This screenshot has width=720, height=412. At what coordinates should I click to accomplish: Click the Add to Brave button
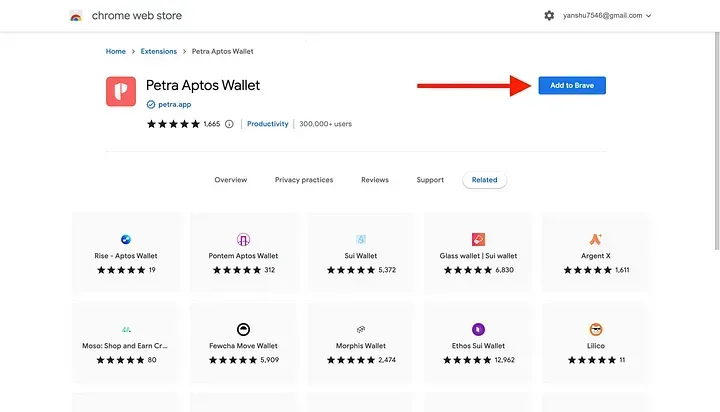click(572, 85)
